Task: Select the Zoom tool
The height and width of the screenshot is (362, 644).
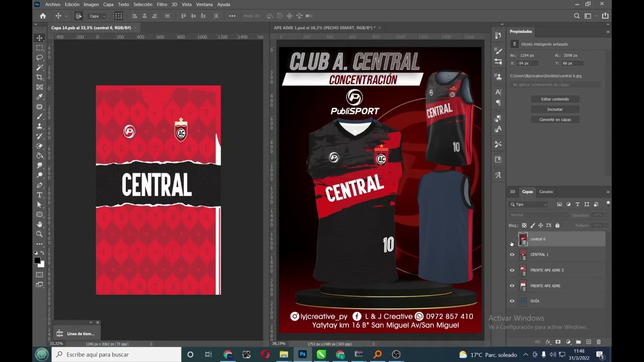Action: (39, 234)
